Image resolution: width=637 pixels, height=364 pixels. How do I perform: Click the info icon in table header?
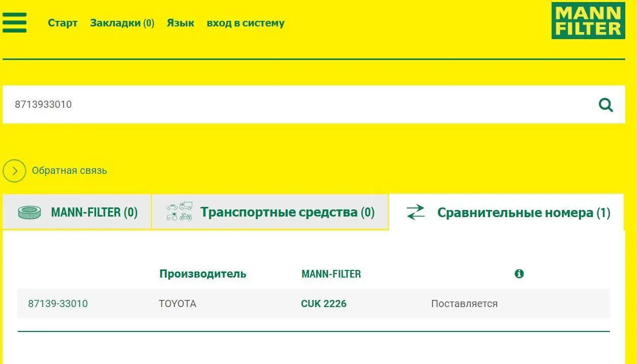coord(519,274)
